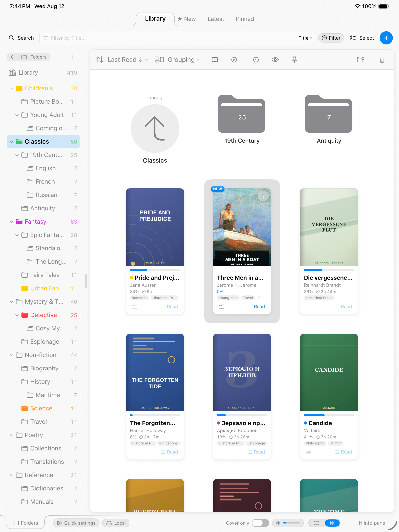Open the Last Read sort dropdown

click(127, 60)
